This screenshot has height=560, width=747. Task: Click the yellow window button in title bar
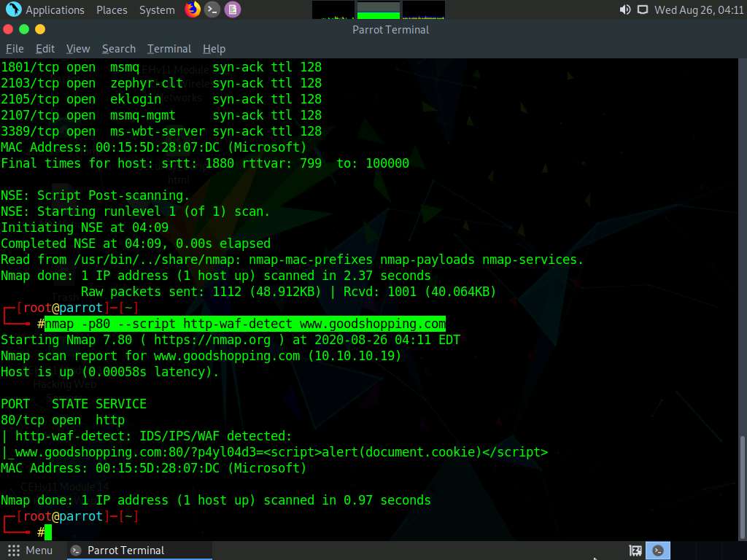coord(40,29)
